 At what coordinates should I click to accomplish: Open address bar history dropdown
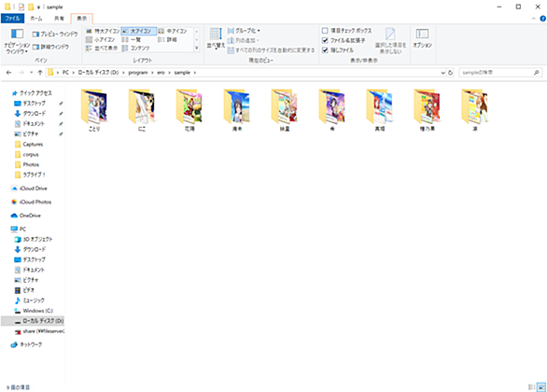442,73
